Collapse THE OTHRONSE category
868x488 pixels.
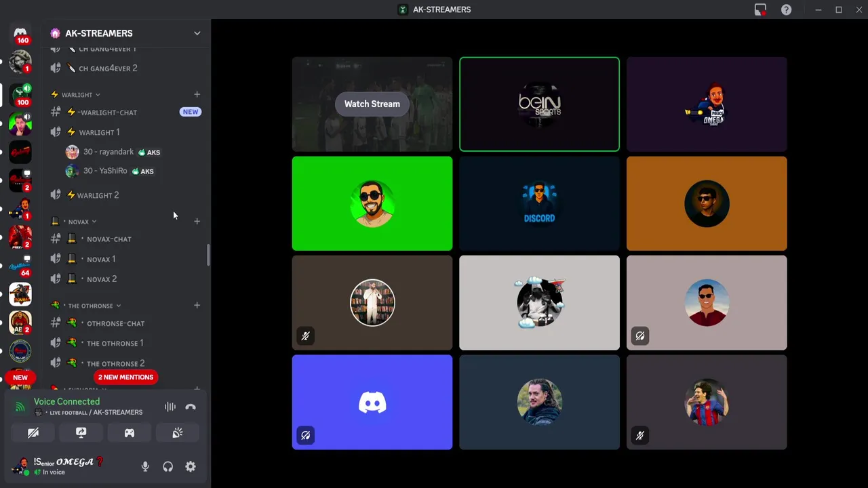[x=86, y=306]
